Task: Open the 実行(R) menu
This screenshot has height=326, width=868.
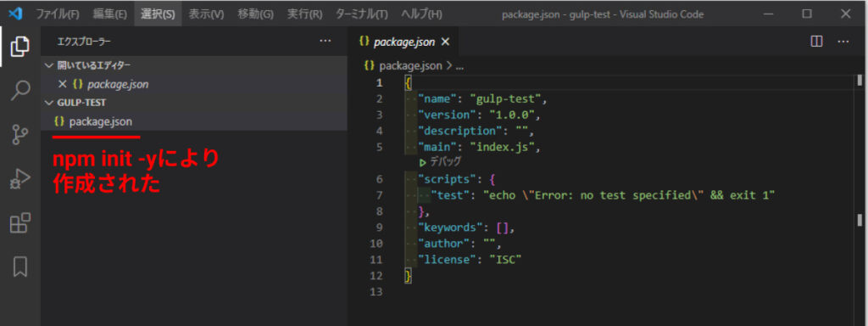Action: click(304, 14)
